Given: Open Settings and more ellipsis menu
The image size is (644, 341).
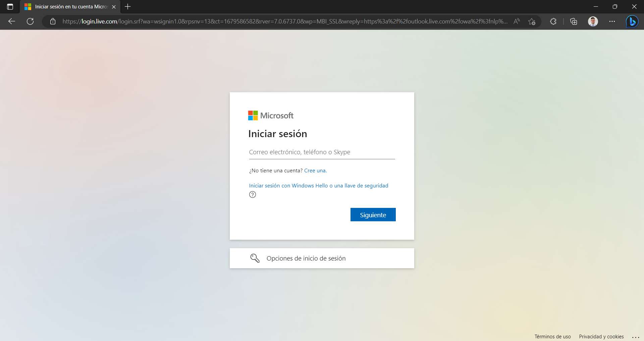Looking at the screenshot, I should click(x=612, y=21).
